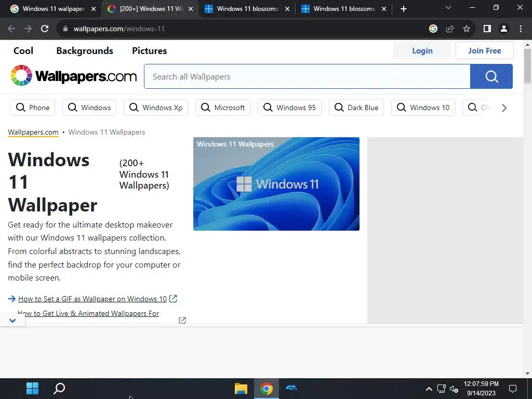The width and height of the screenshot is (532, 399).
Task: Open a new browser tab
Action: click(x=403, y=9)
